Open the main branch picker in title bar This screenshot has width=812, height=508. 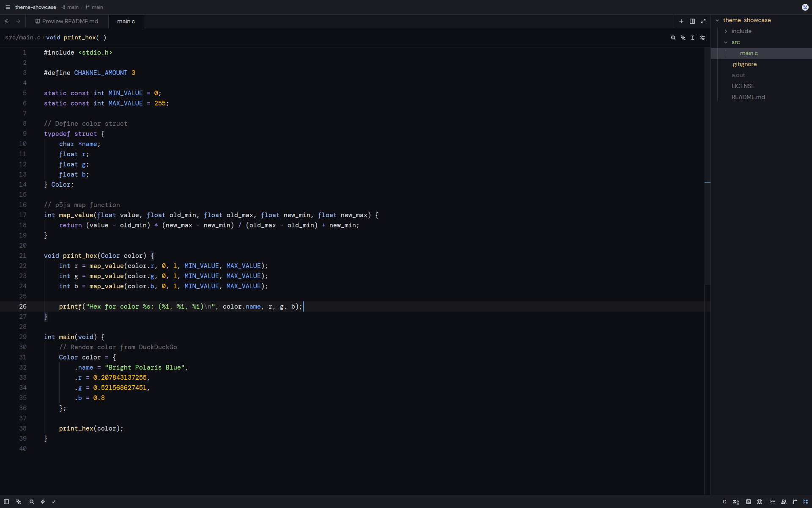pyautogui.click(x=94, y=7)
